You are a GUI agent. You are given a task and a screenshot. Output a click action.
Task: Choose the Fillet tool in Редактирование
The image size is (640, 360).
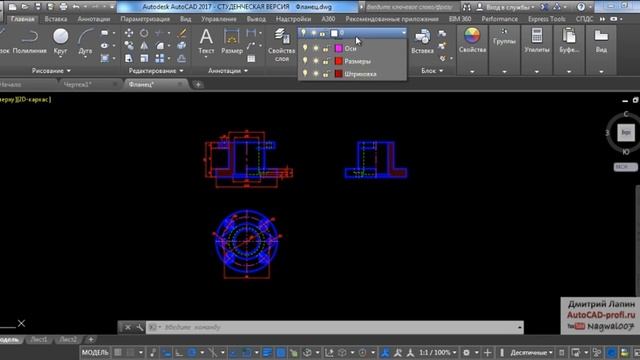[160, 46]
